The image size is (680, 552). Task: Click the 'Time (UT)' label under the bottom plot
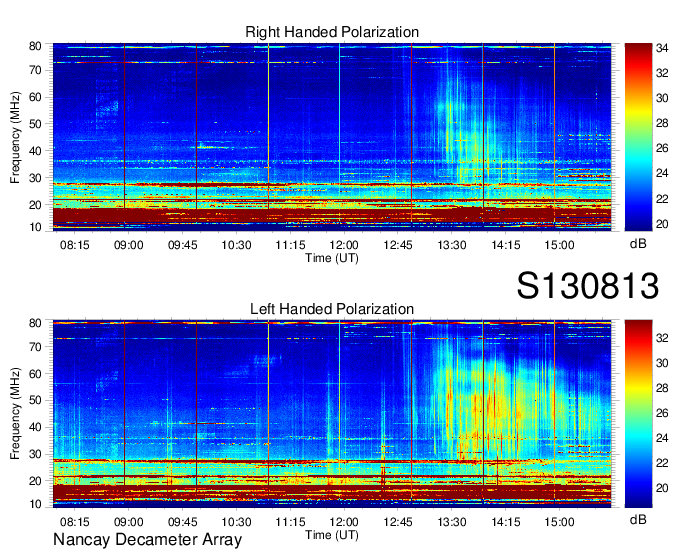pyautogui.click(x=332, y=535)
